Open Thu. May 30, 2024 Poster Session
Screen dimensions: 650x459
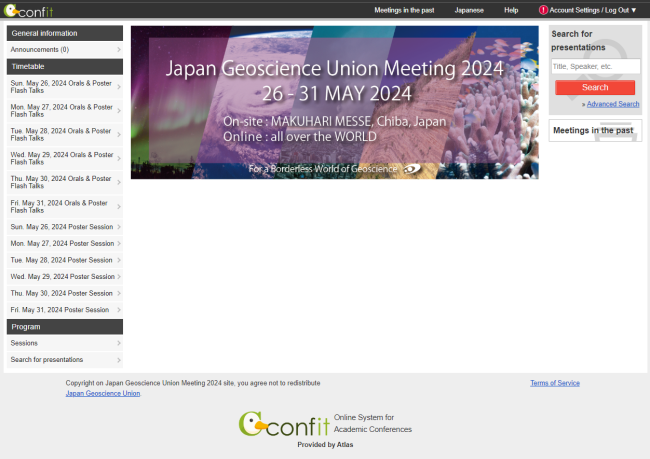pos(65,293)
